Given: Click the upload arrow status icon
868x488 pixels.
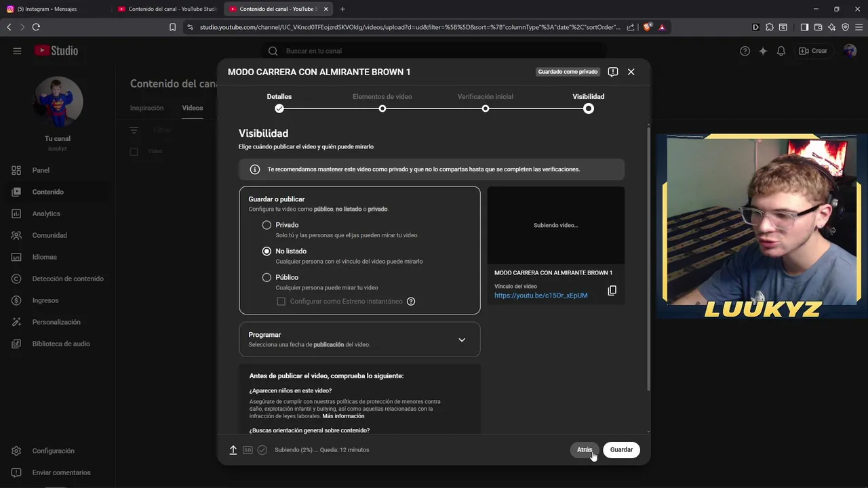Looking at the screenshot, I should coord(233,450).
